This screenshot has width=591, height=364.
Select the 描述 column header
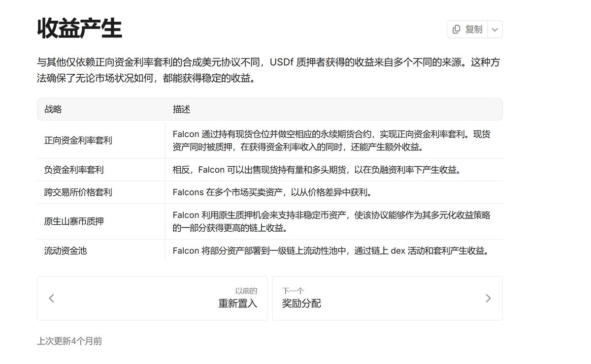click(x=181, y=109)
